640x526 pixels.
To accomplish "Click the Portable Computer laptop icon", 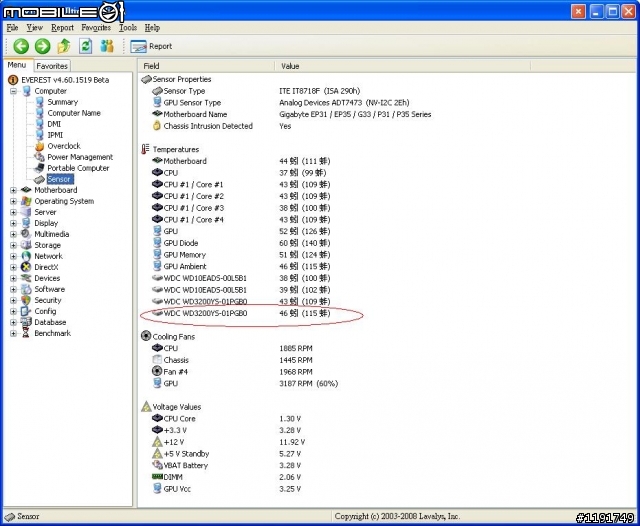I will pyautogui.click(x=39, y=168).
